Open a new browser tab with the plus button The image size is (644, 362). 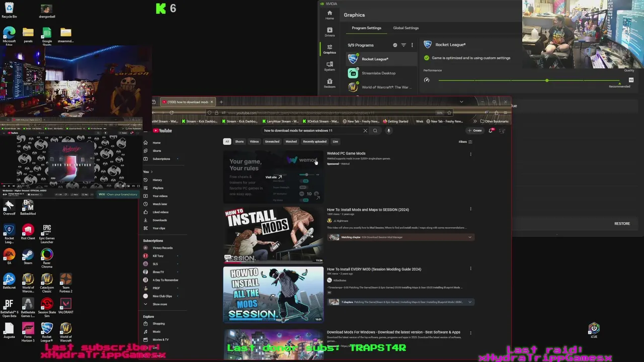(221, 102)
